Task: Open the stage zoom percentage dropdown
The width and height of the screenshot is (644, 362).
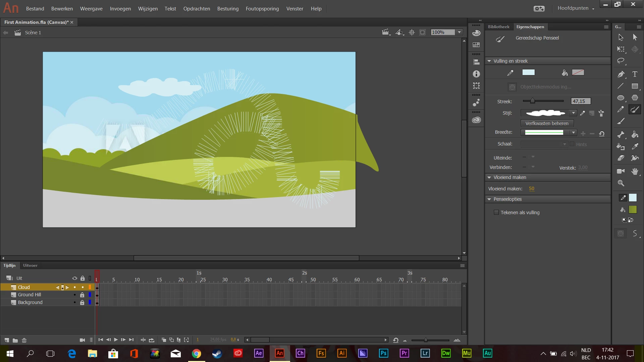Action: (460, 32)
